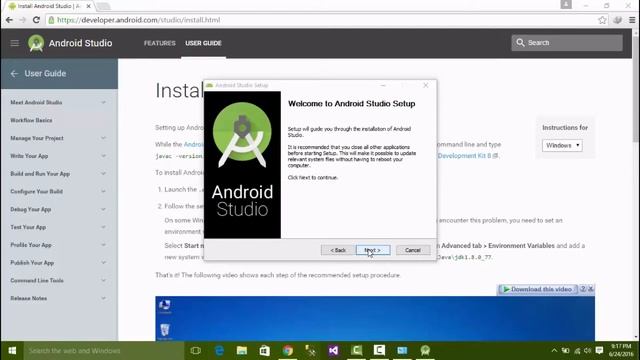Viewport: 640px width, 360px height.
Task: Expand Profile Your App section
Action: pos(103,245)
